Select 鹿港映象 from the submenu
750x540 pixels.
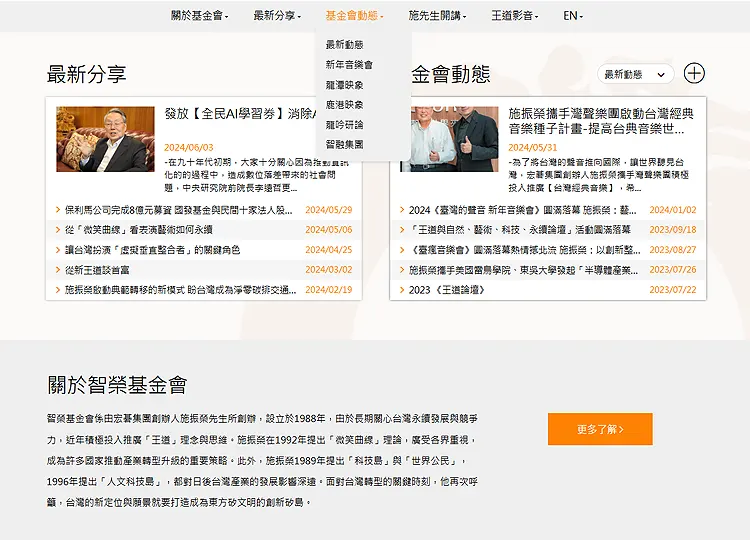pos(344,105)
